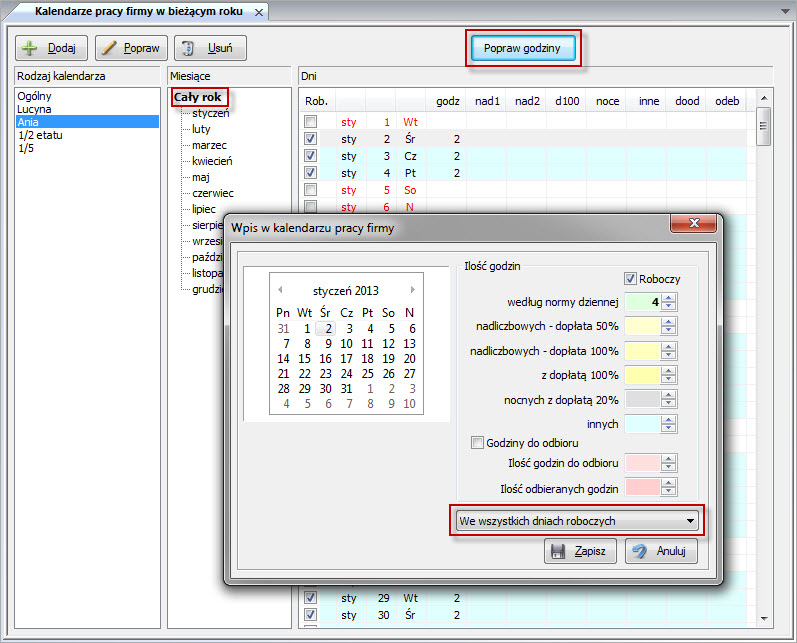The width and height of the screenshot is (797, 643).
Task: Increase nadliczbowych dopłata 100% hours
Action: [x=668, y=347]
